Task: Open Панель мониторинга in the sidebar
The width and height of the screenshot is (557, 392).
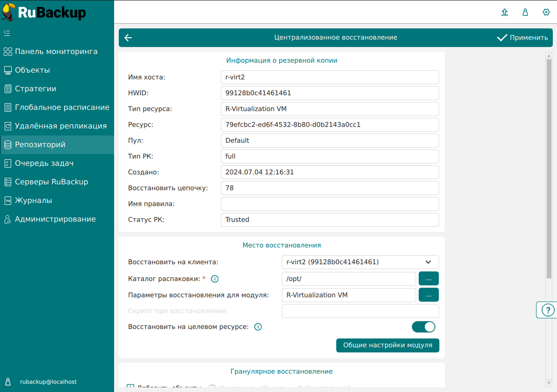Action: click(56, 52)
